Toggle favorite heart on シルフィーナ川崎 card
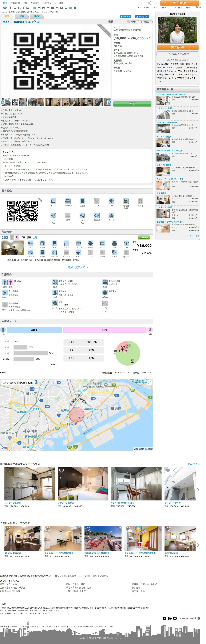Screen dimensions: 206x644 pyautogui.click(x=168, y=471)
